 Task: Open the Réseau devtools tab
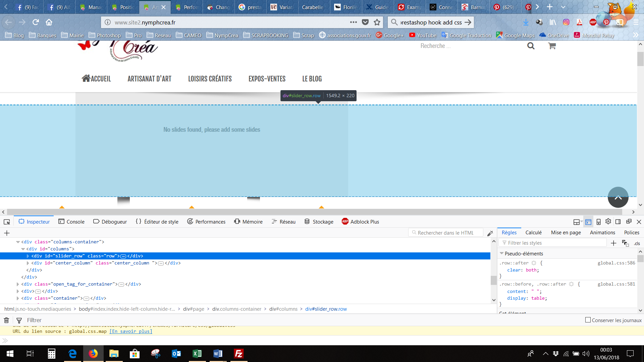coord(283,222)
